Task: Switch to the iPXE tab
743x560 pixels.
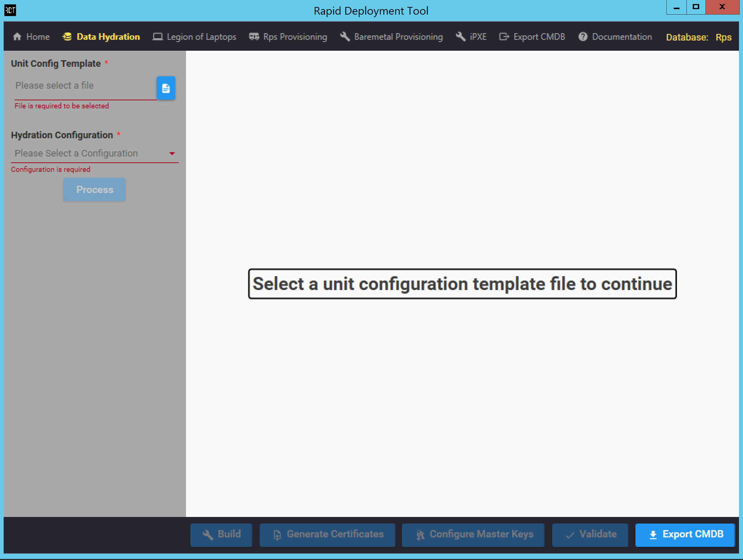Action: pos(471,37)
